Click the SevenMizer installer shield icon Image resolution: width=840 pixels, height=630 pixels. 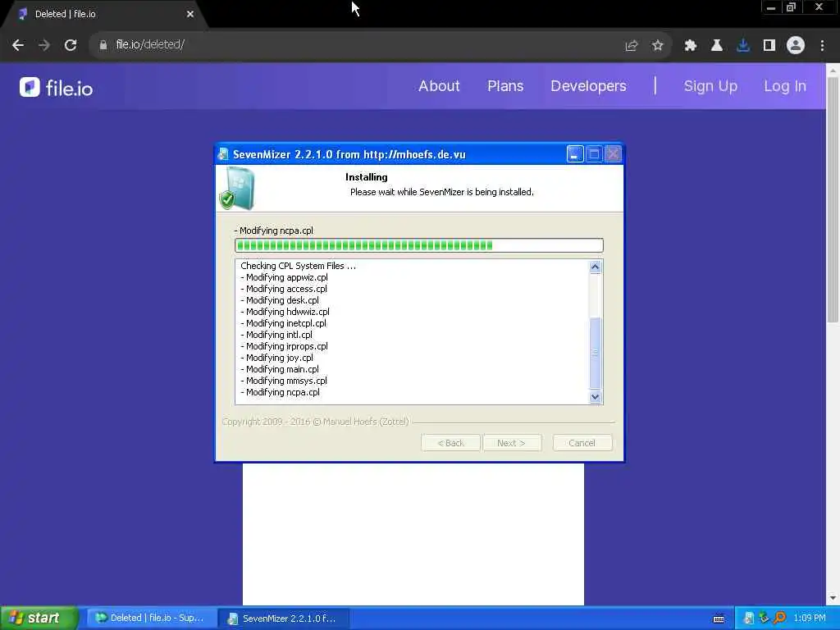click(x=237, y=188)
